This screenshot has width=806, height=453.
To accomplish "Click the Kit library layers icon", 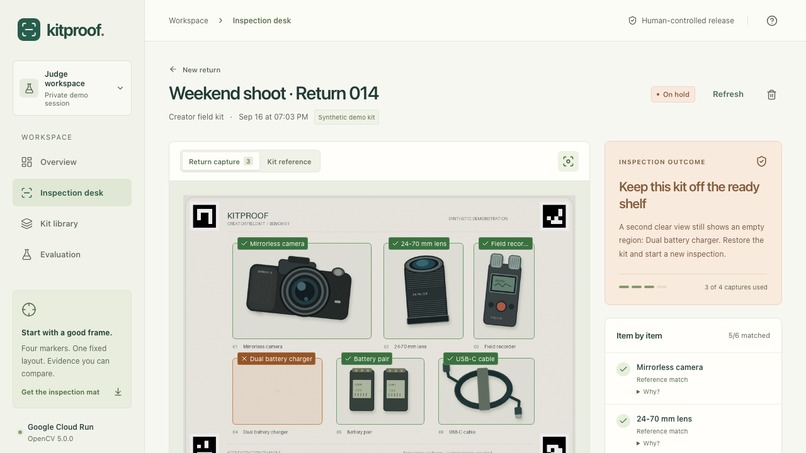I will click(x=27, y=224).
